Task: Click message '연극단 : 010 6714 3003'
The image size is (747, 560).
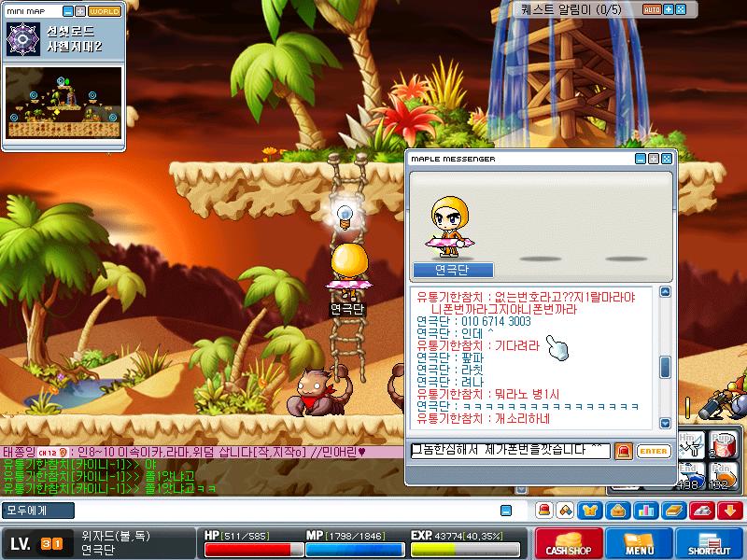Action: (x=473, y=321)
